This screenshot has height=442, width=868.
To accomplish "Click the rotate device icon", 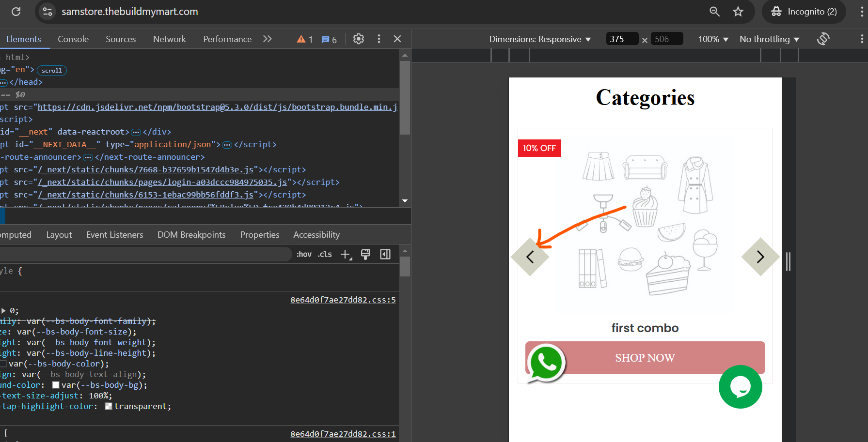I will click(823, 39).
